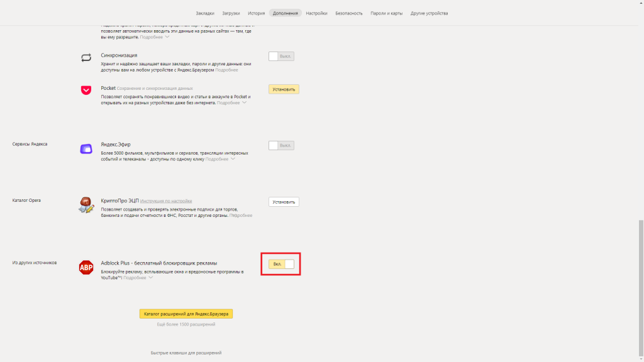
Task: Click the Adblock Plus extension title
Action: (159, 263)
